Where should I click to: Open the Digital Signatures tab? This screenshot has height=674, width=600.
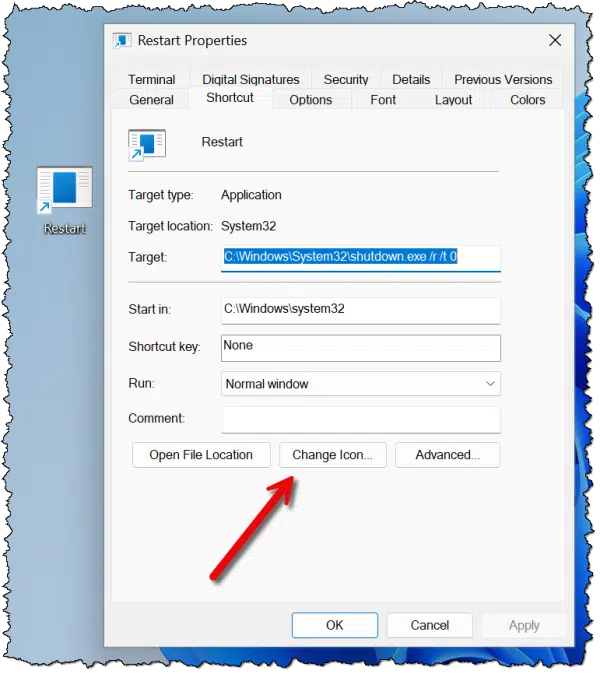251,80
